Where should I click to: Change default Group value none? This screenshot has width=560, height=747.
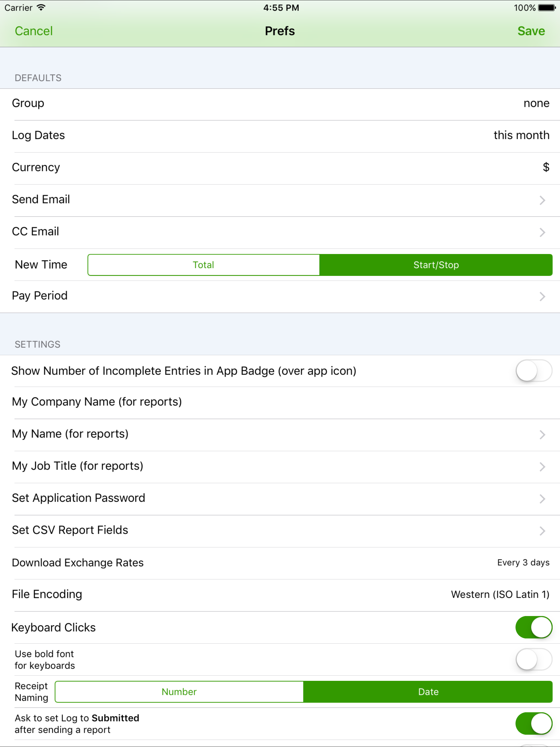pos(536,103)
